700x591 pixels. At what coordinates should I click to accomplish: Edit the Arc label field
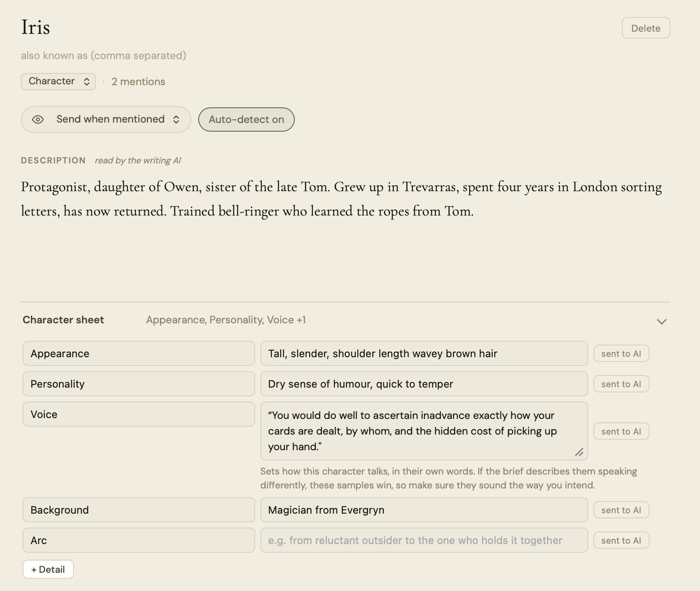(139, 540)
